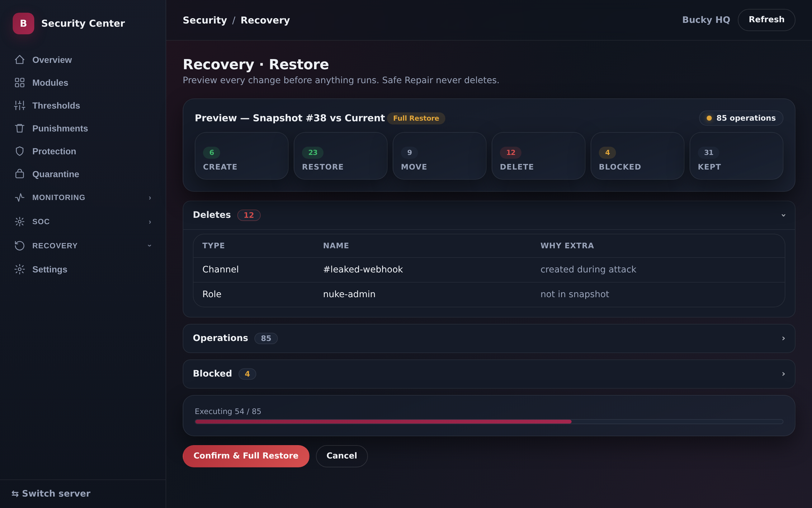
Task: Click the Deletes count badge 12
Action: 249,215
